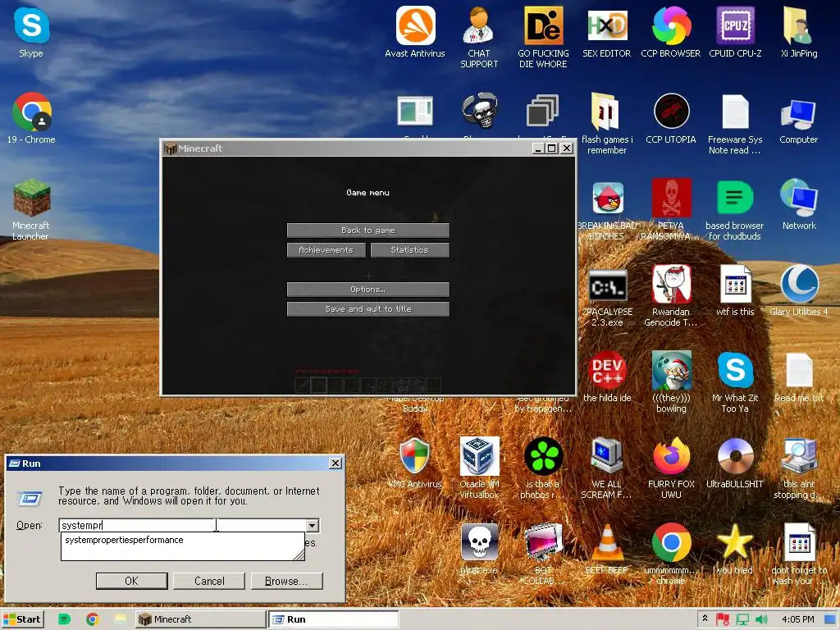Open Rwandan Genocide T... desktop icon
Screen dimensions: 840x630
pos(671,295)
